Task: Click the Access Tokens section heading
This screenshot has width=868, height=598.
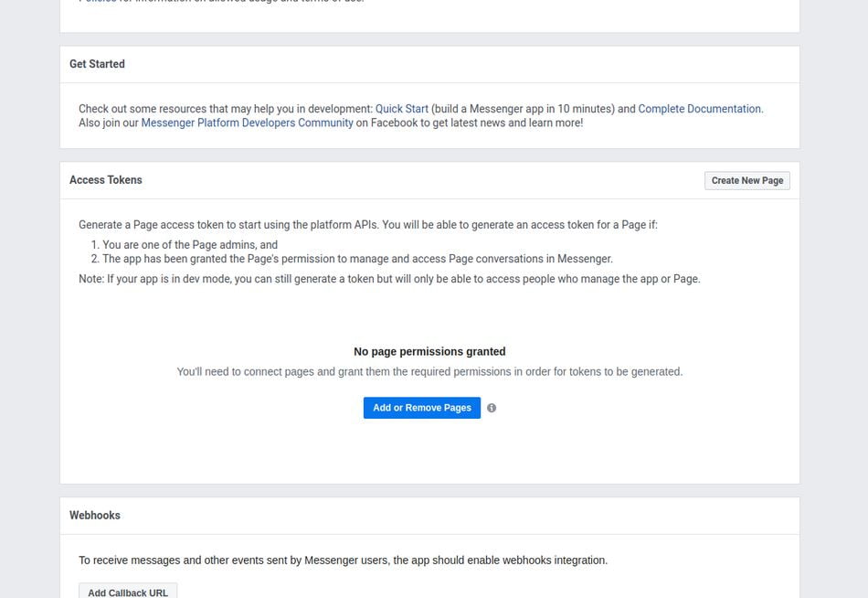Action: (x=106, y=180)
